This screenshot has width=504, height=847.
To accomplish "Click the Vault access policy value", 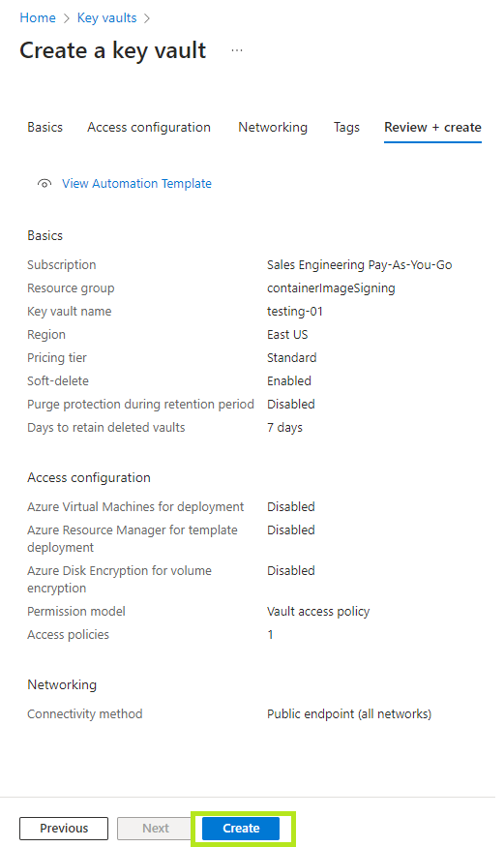I will coord(318,612).
